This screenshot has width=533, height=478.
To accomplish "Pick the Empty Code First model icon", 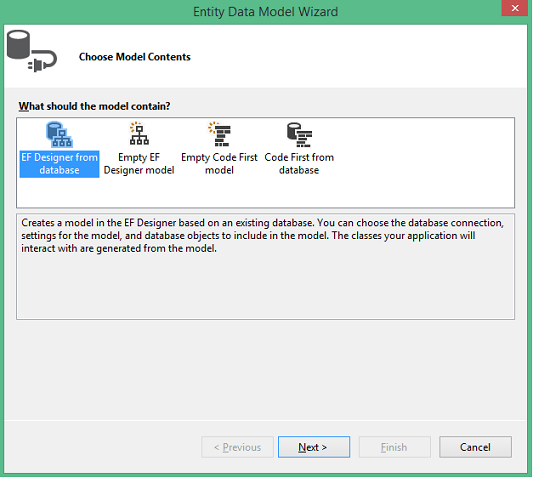I will [220, 134].
